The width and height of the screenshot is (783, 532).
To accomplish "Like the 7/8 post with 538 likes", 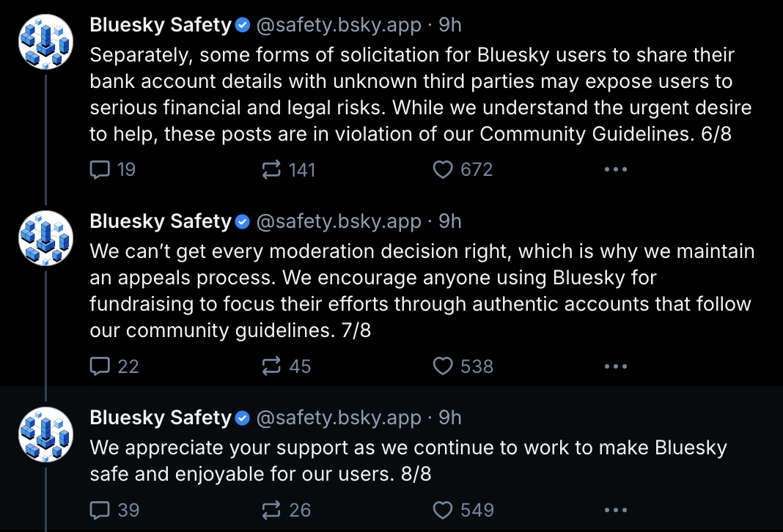I will coord(463,366).
